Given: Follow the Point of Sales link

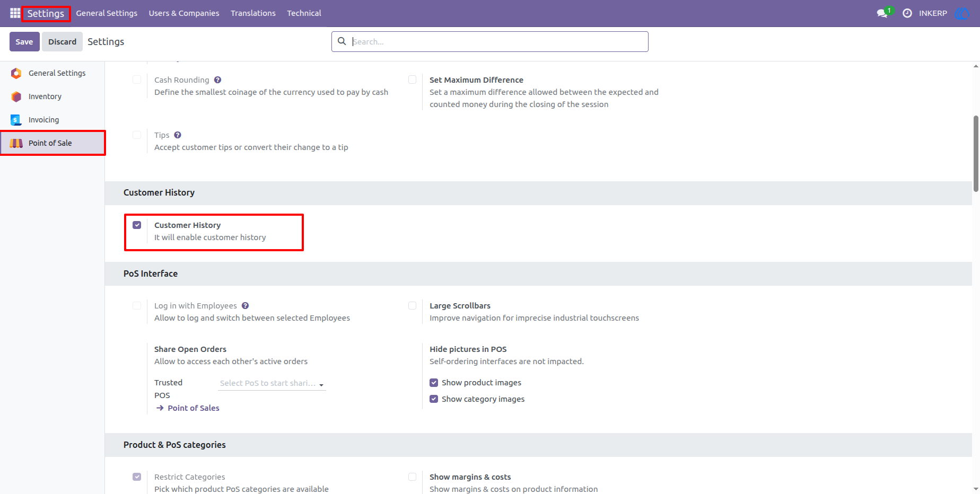Looking at the screenshot, I should [x=194, y=408].
